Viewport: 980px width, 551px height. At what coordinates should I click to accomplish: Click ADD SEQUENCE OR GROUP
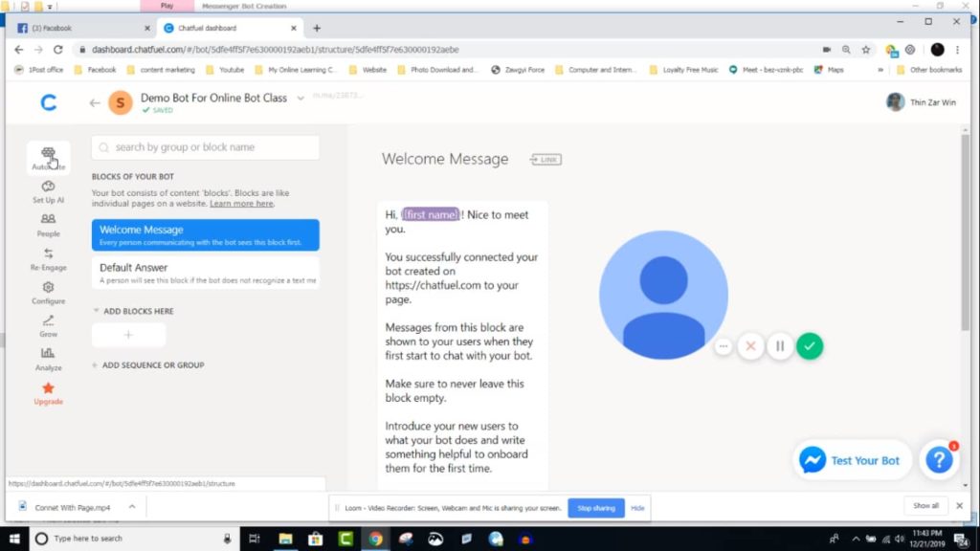(x=148, y=364)
